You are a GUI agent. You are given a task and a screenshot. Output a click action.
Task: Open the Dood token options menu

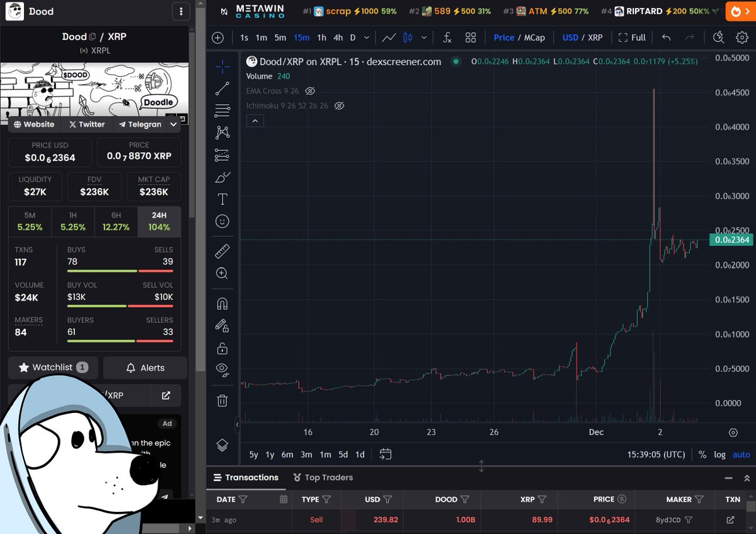point(181,11)
